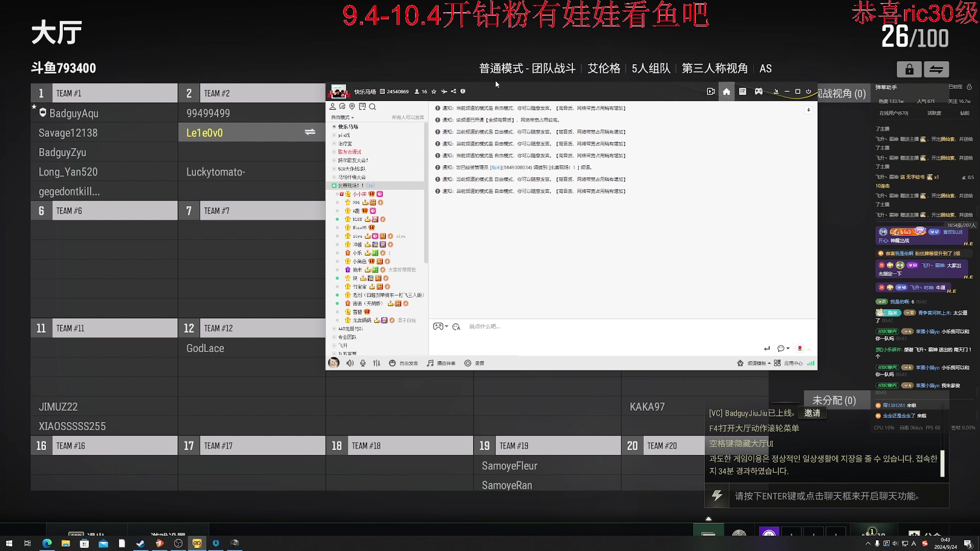Viewport: 980px width, 551px height.
Task: Click the star favorite icon in YY header
Action: tap(434, 92)
